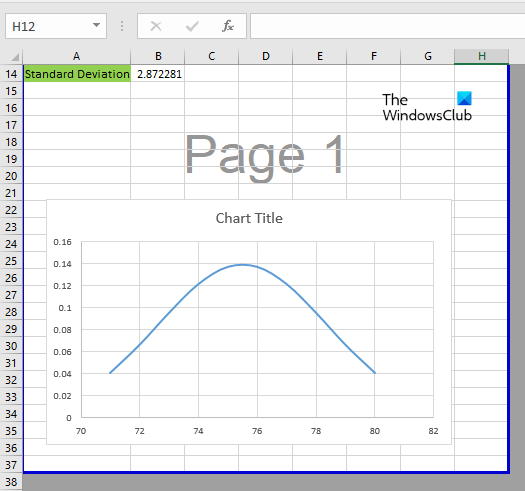The image size is (525, 491).
Task: Click the 76 horizontal axis label
Action: (x=257, y=431)
